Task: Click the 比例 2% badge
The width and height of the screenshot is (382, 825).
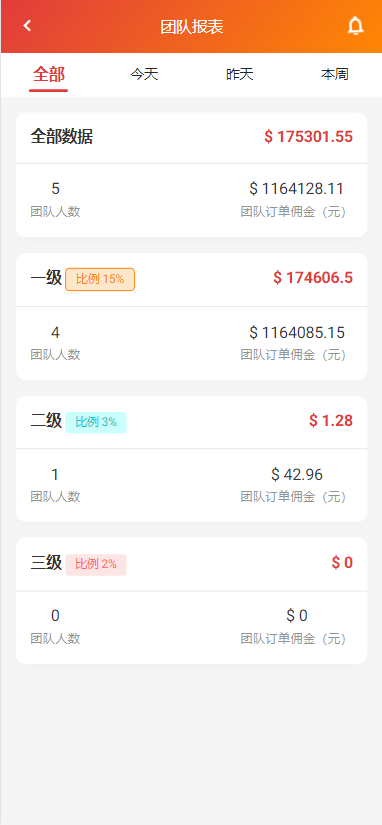Action: [x=96, y=565]
